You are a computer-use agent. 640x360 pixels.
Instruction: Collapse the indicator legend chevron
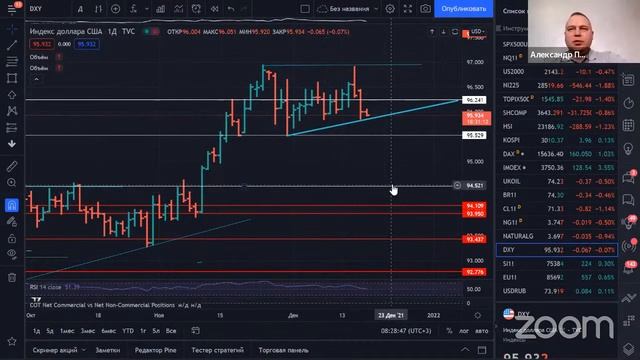36,79
